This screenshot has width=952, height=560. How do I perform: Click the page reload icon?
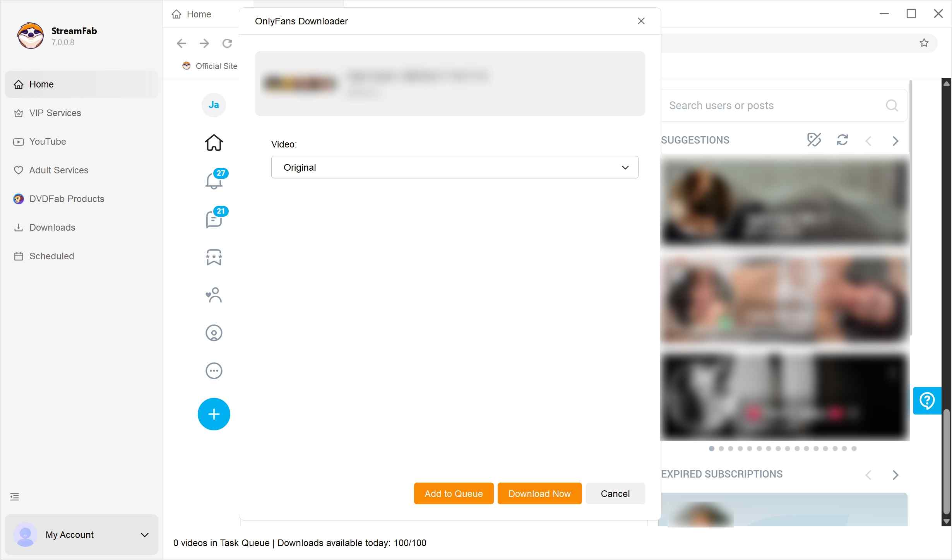[x=227, y=43]
